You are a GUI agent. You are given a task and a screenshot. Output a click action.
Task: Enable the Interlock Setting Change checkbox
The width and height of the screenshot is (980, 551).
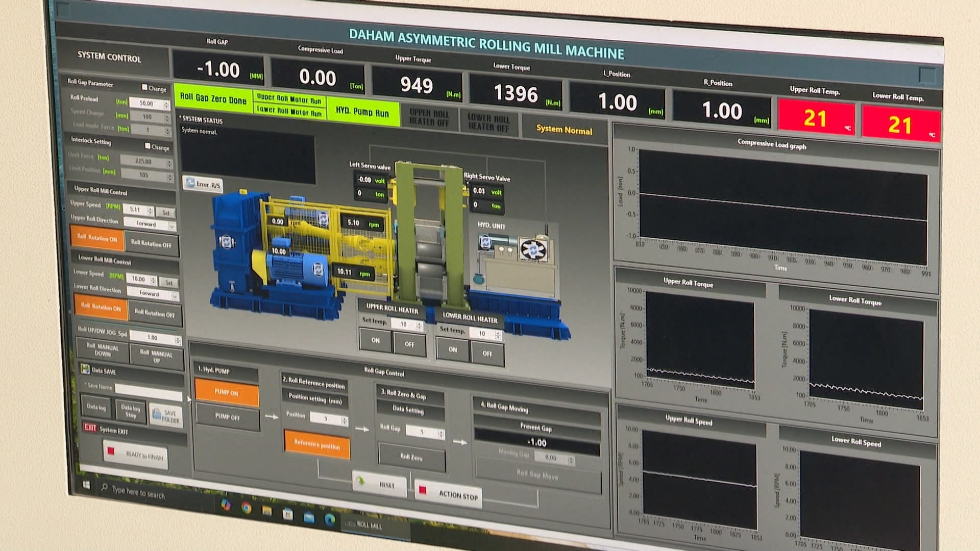pyautogui.click(x=148, y=146)
